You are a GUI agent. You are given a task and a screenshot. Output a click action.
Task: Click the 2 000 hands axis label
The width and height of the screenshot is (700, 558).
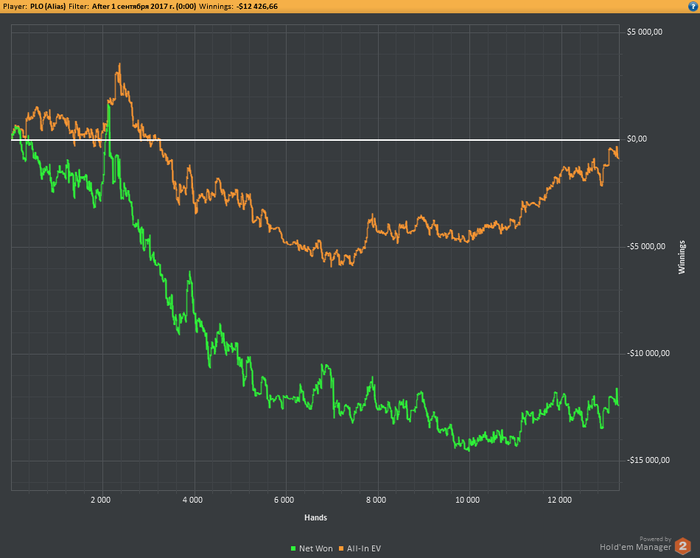[100, 500]
